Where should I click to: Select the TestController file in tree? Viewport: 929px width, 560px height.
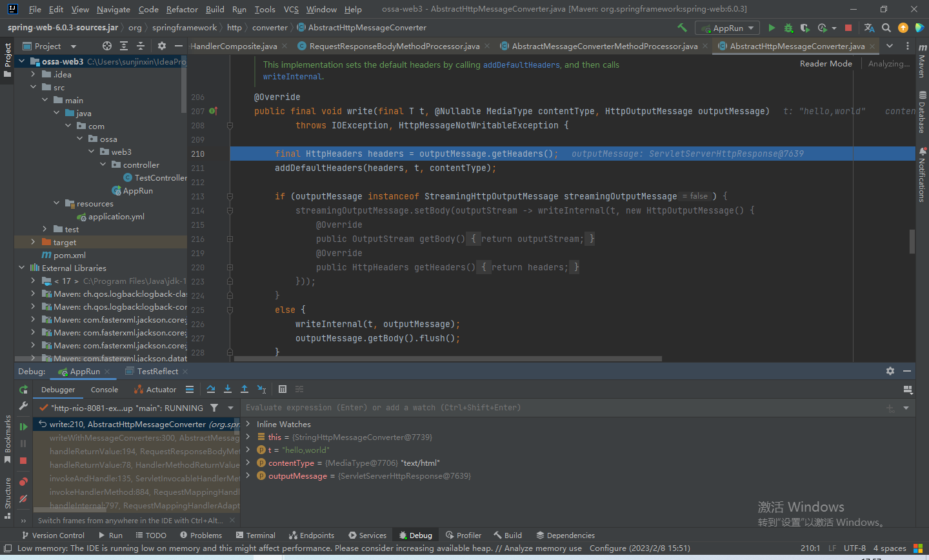pos(161,177)
